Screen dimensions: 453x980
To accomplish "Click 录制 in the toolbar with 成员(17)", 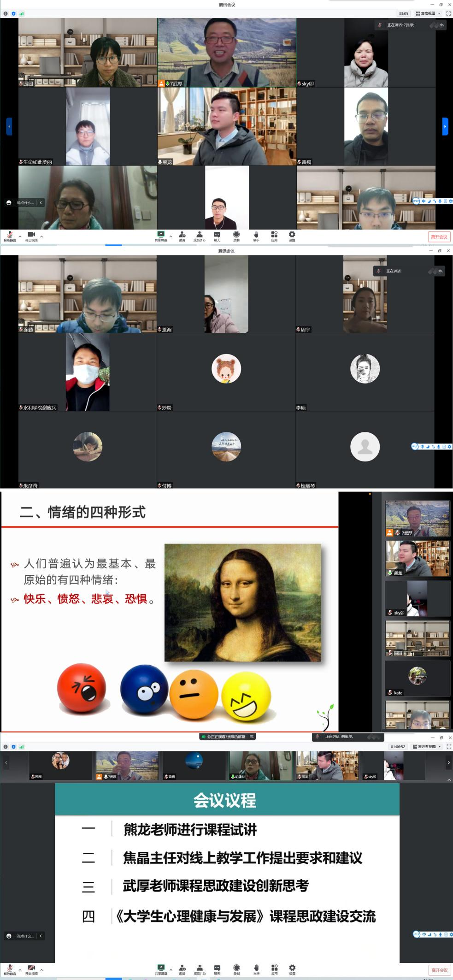I will [x=236, y=236].
